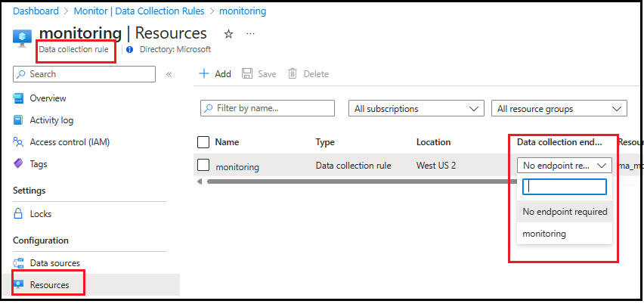This screenshot has height=304, width=644.
Task: Click the info icon beside Directory
Action: [130, 50]
